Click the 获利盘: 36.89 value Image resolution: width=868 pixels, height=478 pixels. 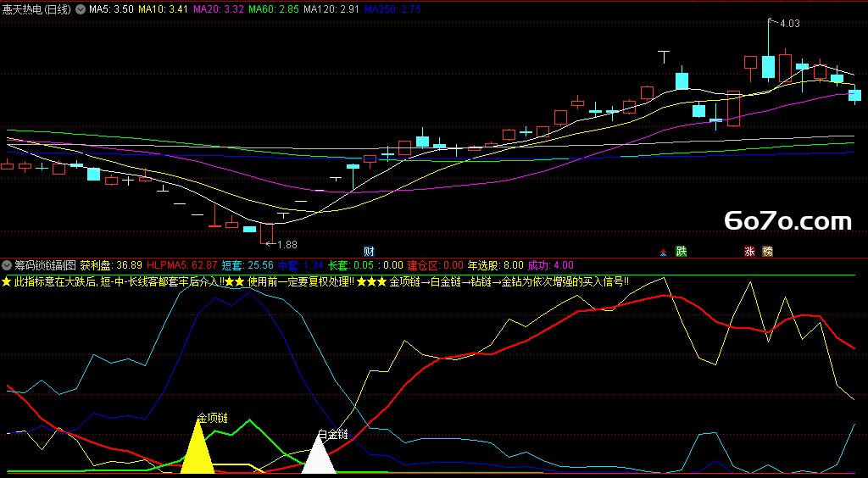(111, 265)
